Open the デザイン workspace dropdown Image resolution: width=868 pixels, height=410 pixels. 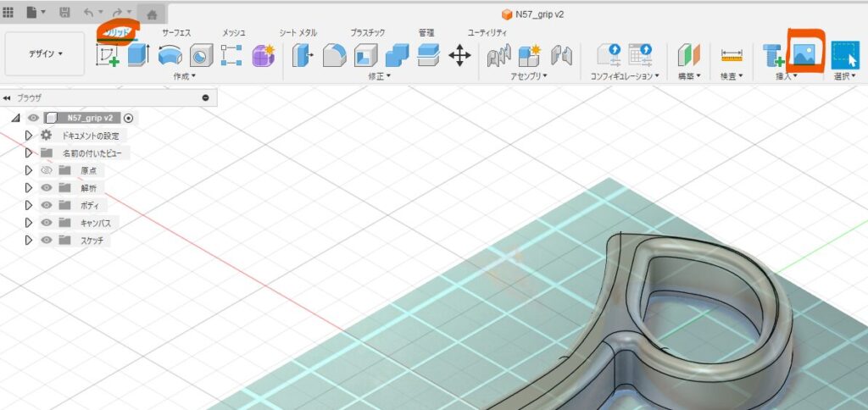pos(45,54)
